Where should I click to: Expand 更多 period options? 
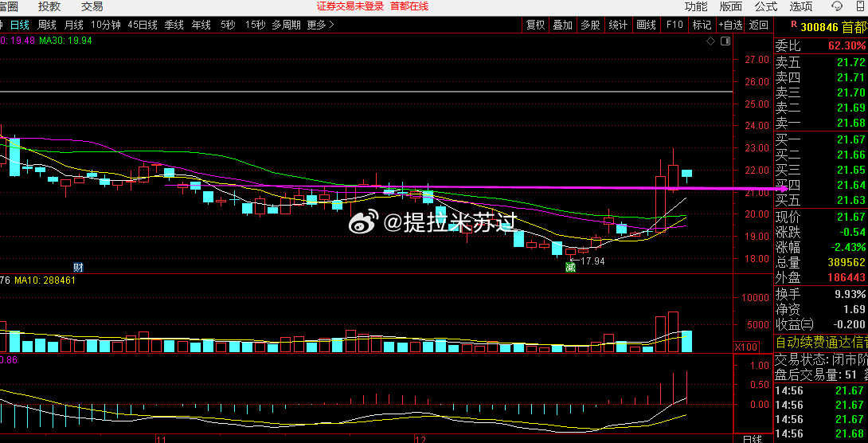(320, 25)
